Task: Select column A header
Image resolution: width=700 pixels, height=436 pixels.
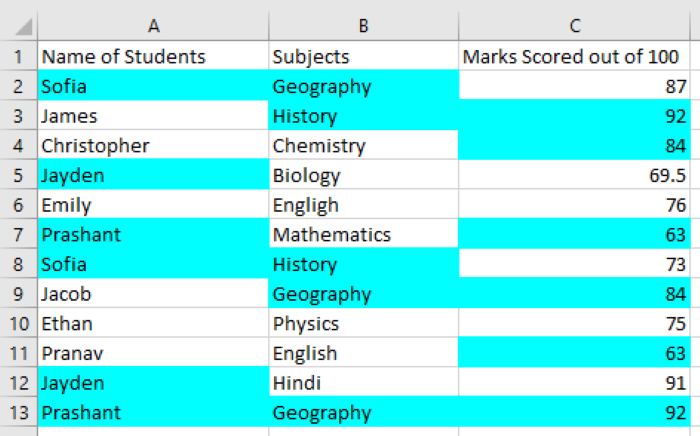Action: [153, 25]
